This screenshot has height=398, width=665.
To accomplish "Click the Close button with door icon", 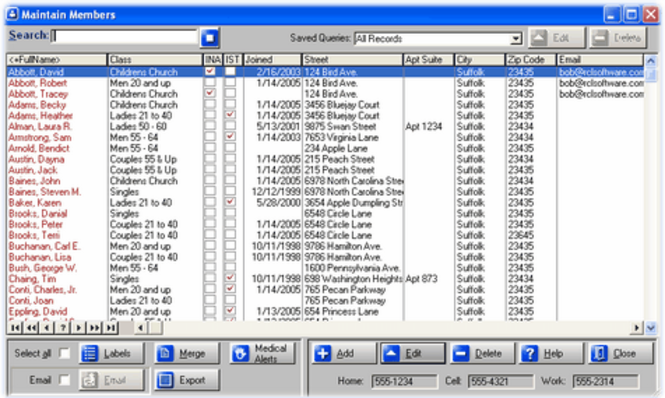I will click(620, 353).
